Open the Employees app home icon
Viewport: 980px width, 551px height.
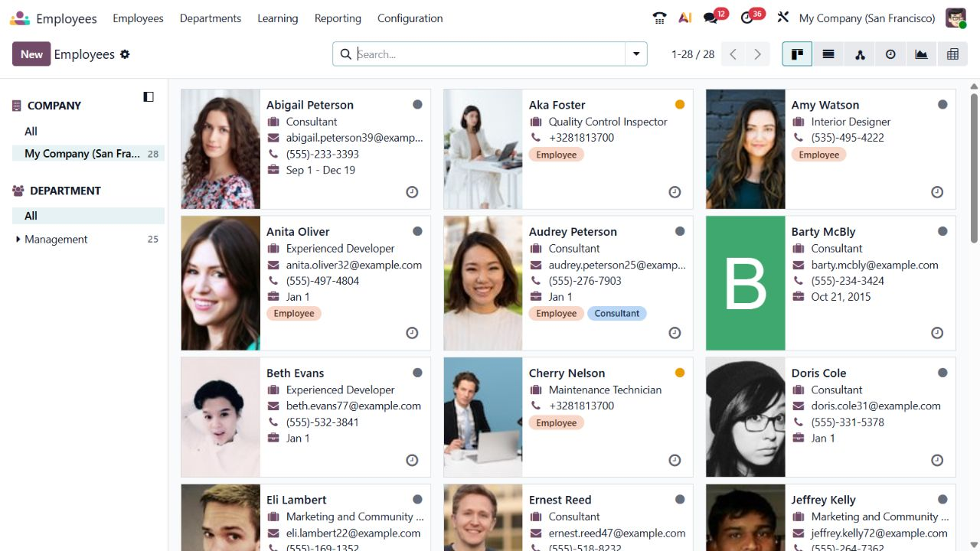[20, 18]
